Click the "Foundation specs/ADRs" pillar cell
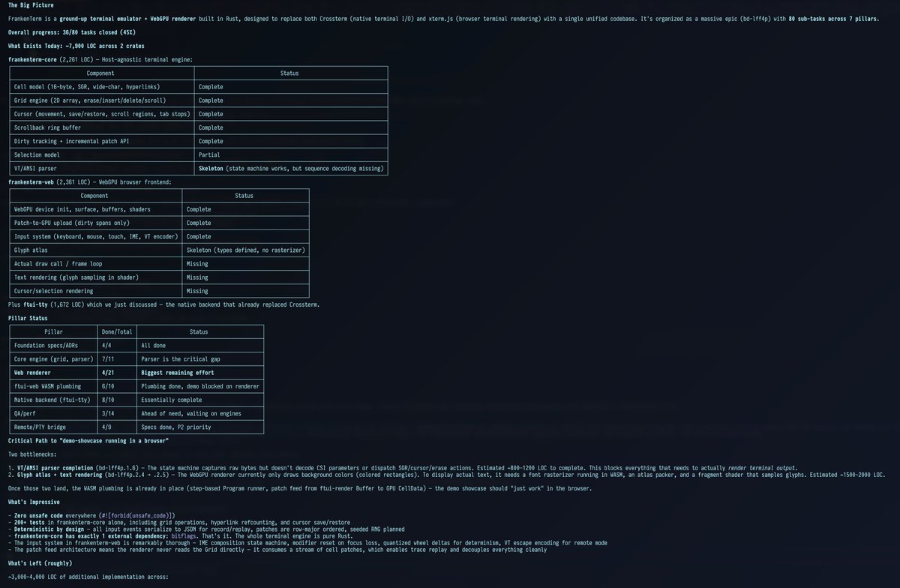The image size is (900, 588). [x=52, y=346]
